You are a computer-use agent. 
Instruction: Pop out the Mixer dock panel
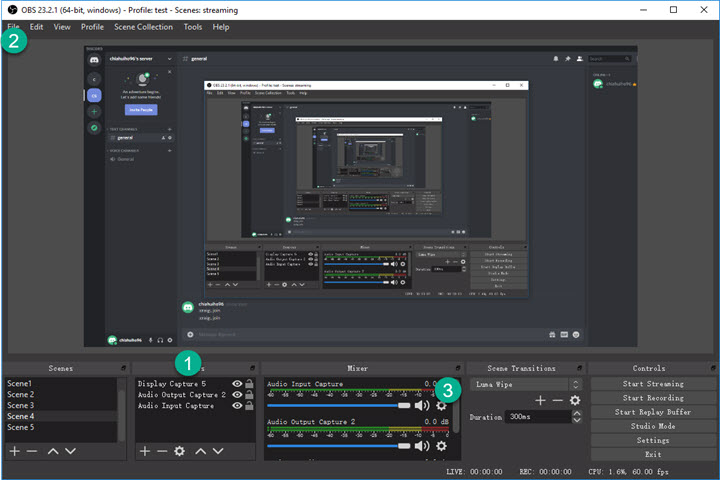point(456,369)
